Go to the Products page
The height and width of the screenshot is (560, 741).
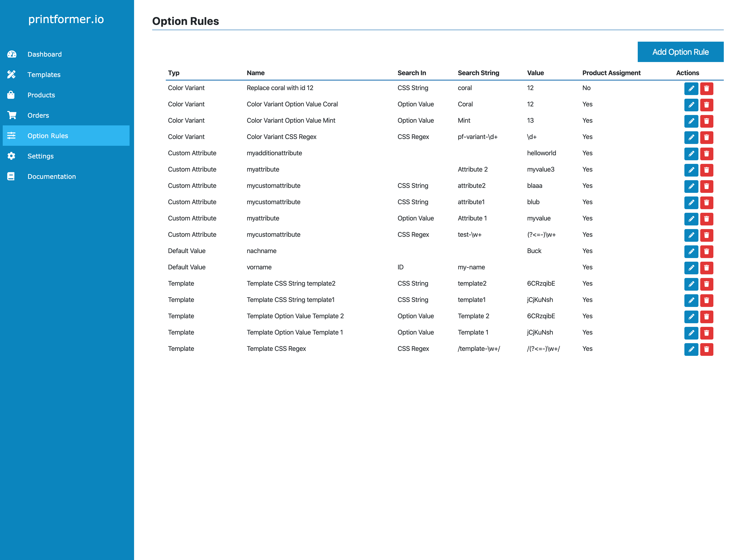click(41, 95)
